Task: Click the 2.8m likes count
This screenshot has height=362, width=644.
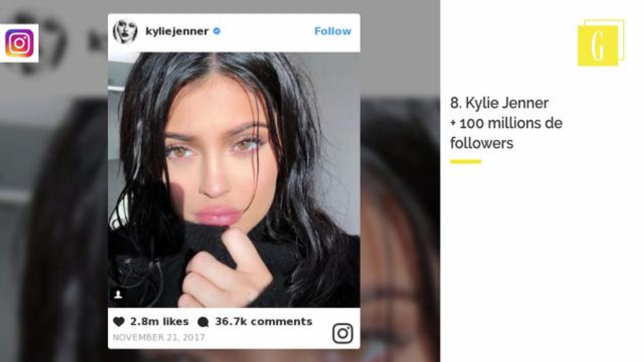Action: (x=159, y=322)
